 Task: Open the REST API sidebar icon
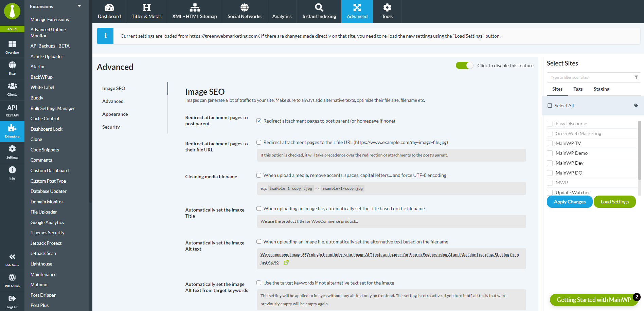[12, 108]
